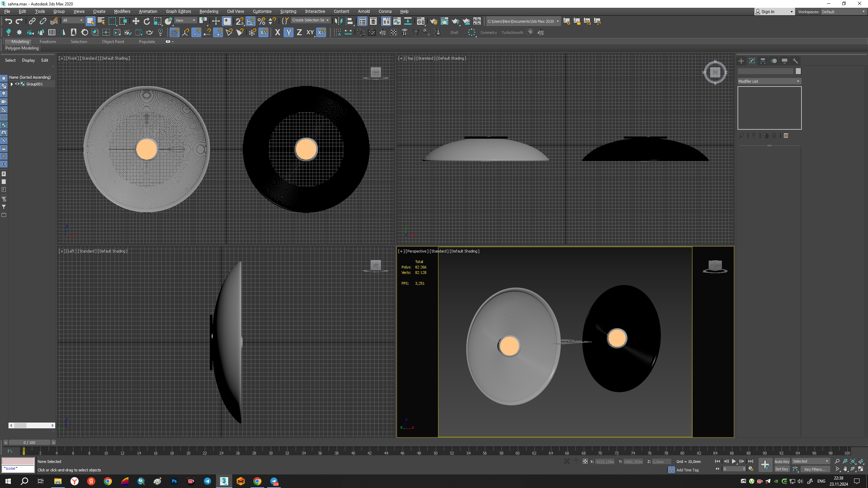Toggle the Angle Snap button
This screenshot has height=488, width=868.
click(x=251, y=21)
